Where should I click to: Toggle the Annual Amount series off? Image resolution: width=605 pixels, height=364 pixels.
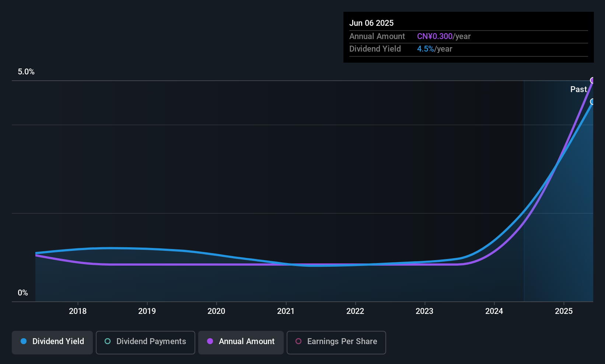click(241, 342)
